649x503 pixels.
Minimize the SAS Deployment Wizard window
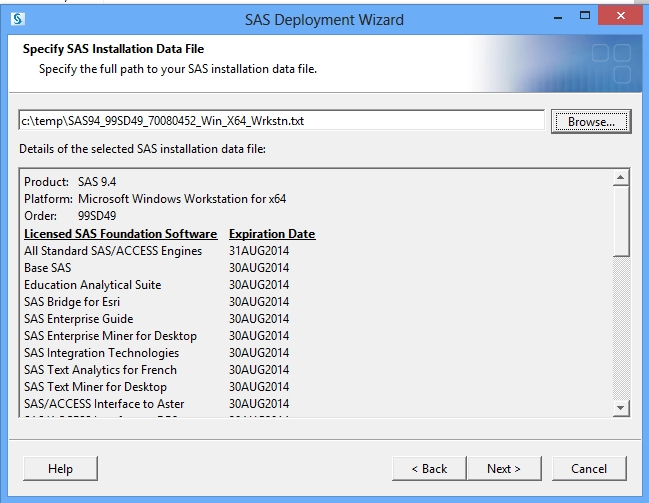coord(558,18)
